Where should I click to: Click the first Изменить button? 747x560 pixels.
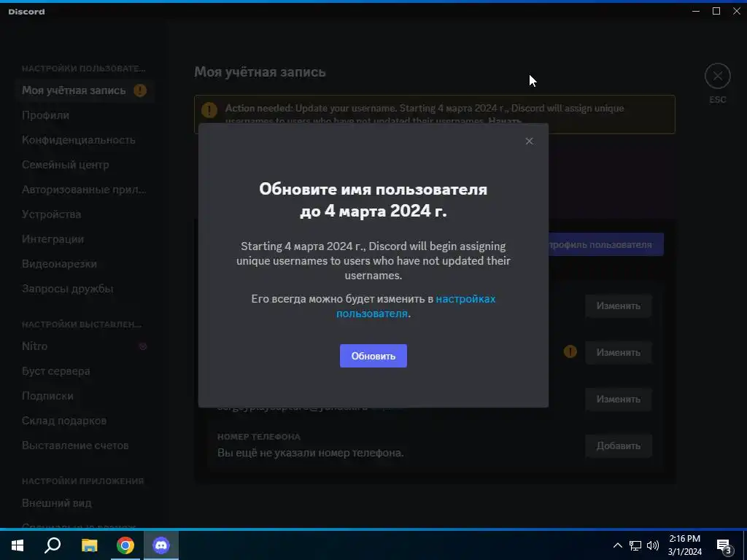(619, 306)
